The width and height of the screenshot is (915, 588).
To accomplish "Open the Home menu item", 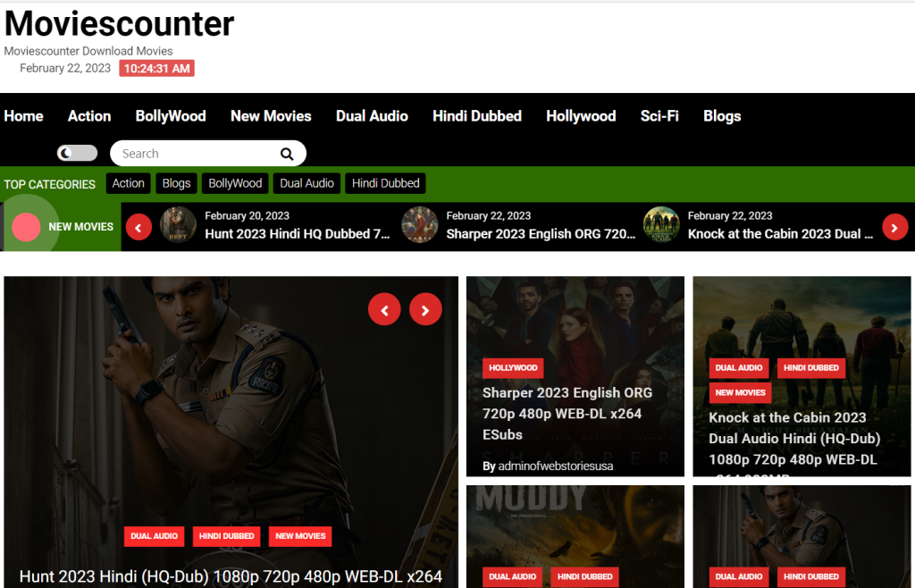I will 23,116.
